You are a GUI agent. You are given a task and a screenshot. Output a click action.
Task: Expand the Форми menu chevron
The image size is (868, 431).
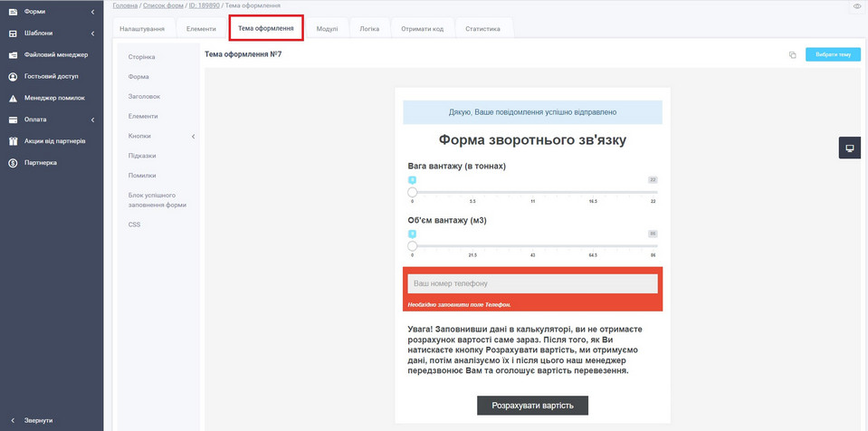[x=92, y=12]
